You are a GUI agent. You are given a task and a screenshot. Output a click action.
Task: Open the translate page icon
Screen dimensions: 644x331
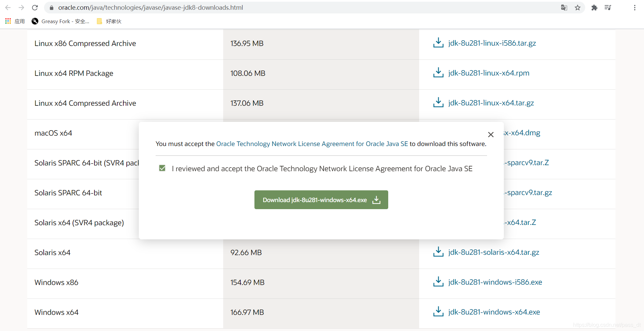tap(564, 7)
